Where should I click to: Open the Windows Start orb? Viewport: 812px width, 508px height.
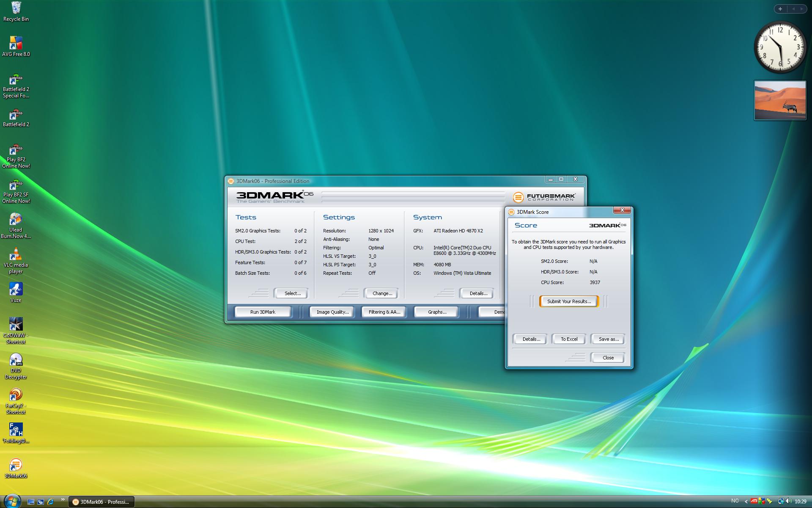tap(12, 501)
